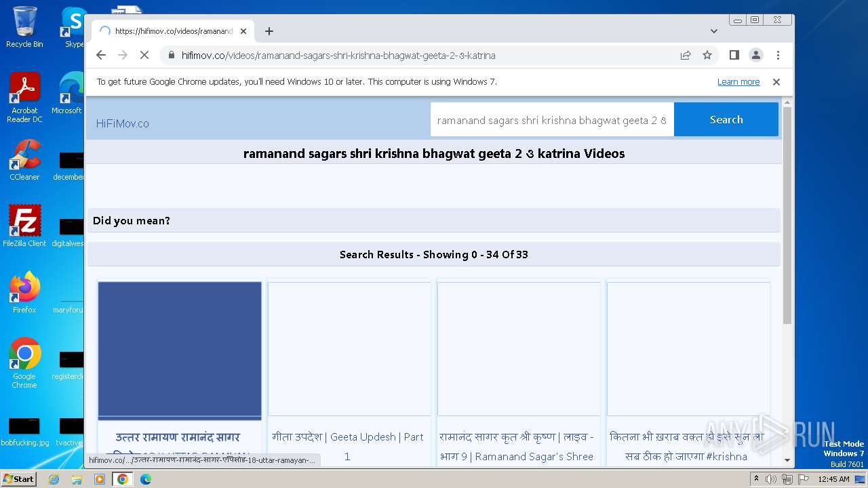This screenshot has height=488, width=868.
Task: Close the hifimov.co browser tab
Action: click(243, 31)
